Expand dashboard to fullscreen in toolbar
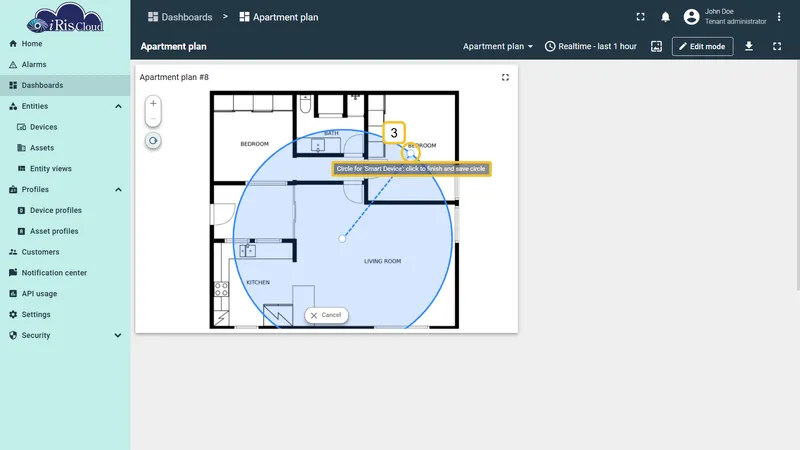 [777, 46]
